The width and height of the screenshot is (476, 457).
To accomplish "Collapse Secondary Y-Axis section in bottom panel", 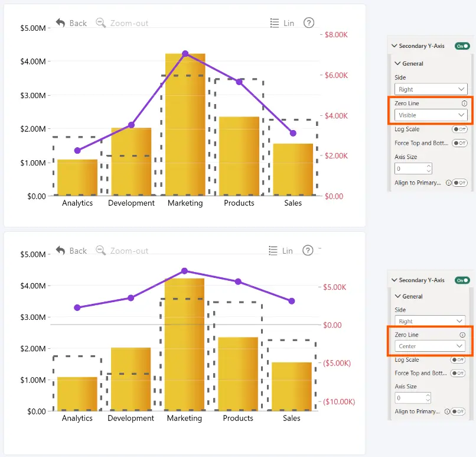I will (395, 280).
